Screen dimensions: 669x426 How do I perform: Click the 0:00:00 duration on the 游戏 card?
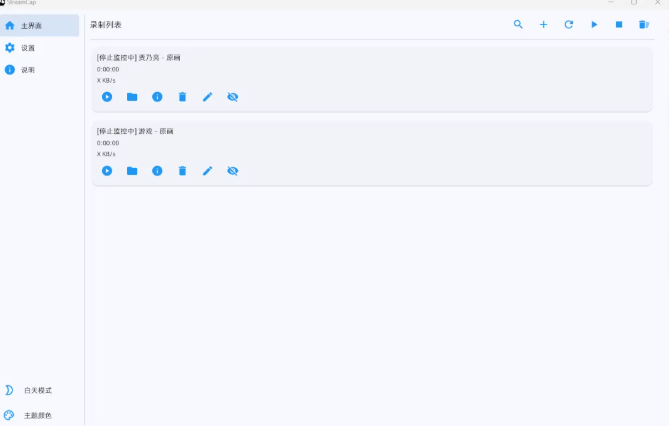[x=108, y=143]
